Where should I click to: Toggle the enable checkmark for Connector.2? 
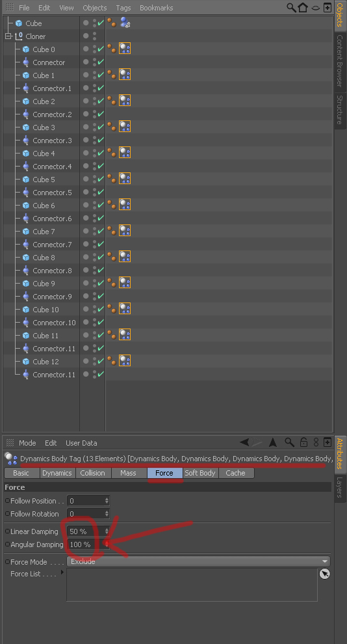point(101,114)
